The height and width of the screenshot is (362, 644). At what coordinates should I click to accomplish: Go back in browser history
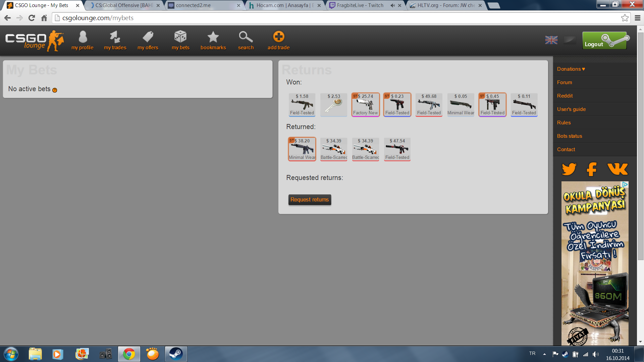pos(7,18)
